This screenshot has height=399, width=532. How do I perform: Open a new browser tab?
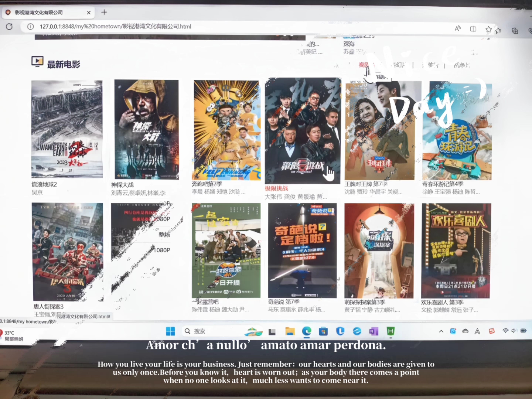(x=104, y=12)
